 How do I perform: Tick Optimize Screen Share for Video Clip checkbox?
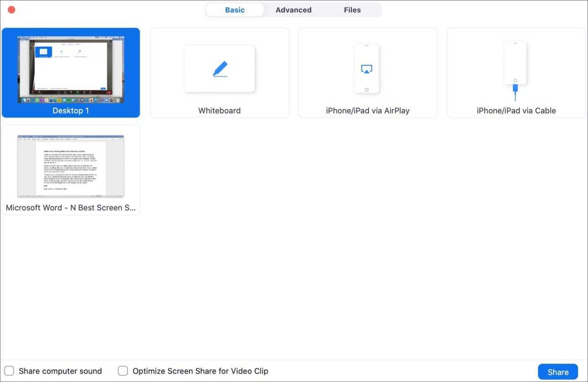click(123, 371)
